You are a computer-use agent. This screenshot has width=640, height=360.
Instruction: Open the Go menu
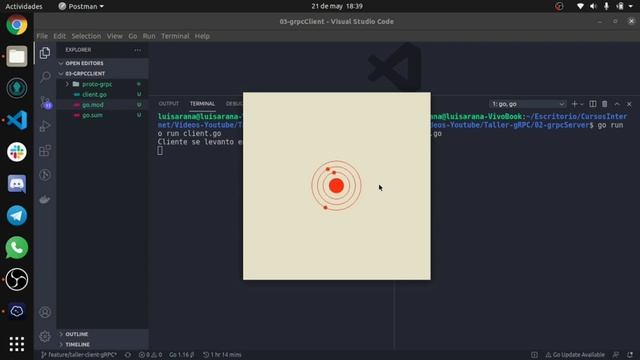click(133, 36)
